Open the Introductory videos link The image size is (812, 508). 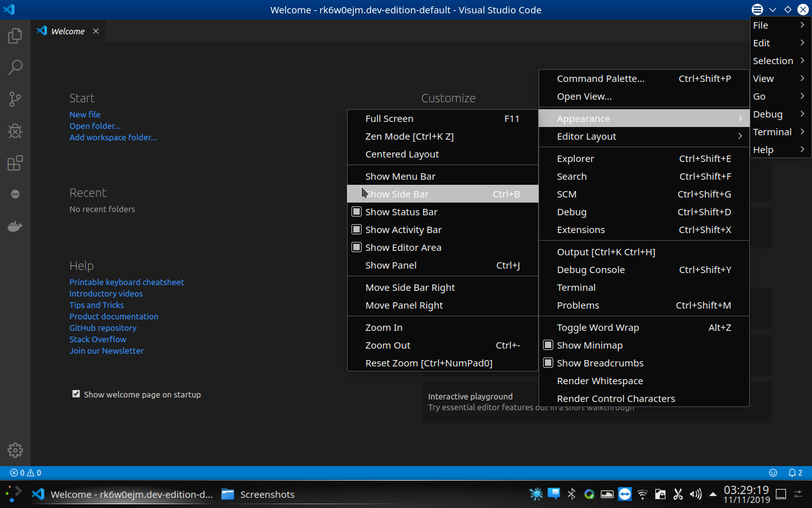pos(106,293)
